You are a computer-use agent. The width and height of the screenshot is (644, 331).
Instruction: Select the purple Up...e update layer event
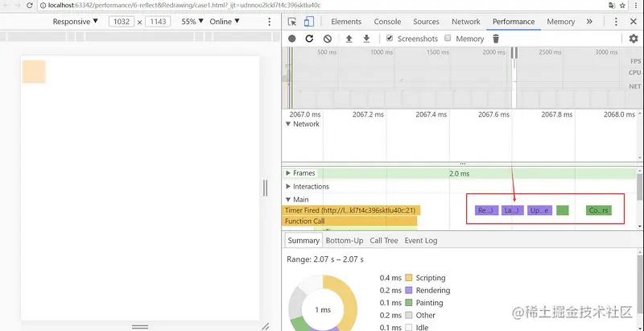(x=539, y=210)
